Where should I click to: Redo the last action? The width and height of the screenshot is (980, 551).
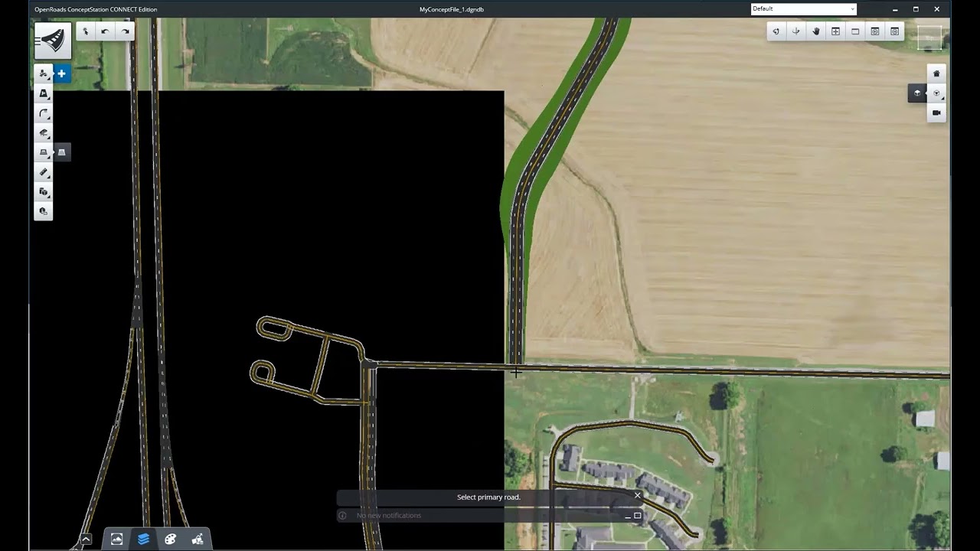125,31
